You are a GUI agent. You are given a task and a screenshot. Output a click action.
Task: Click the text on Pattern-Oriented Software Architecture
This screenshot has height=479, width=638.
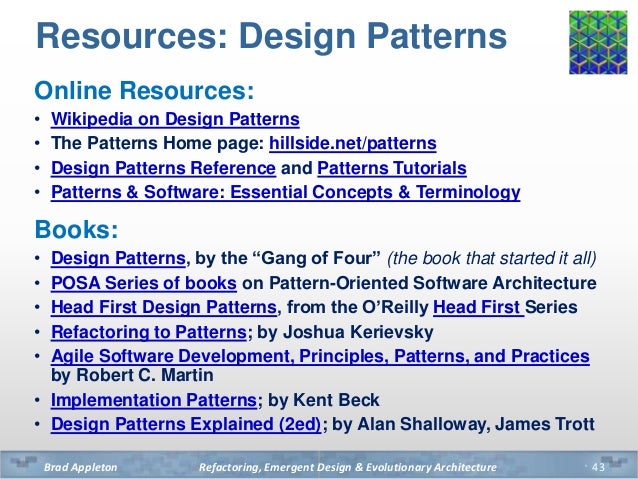pyautogui.click(x=419, y=283)
